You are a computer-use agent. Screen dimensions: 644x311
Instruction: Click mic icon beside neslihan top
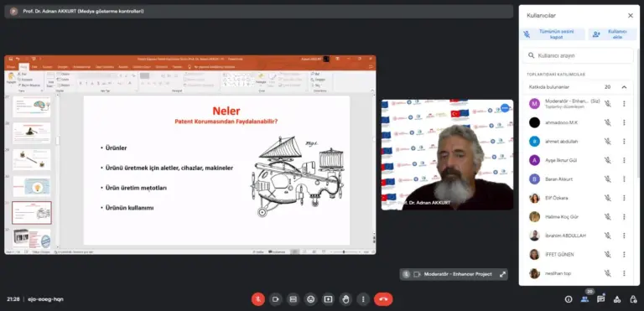[x=607, y=273]
